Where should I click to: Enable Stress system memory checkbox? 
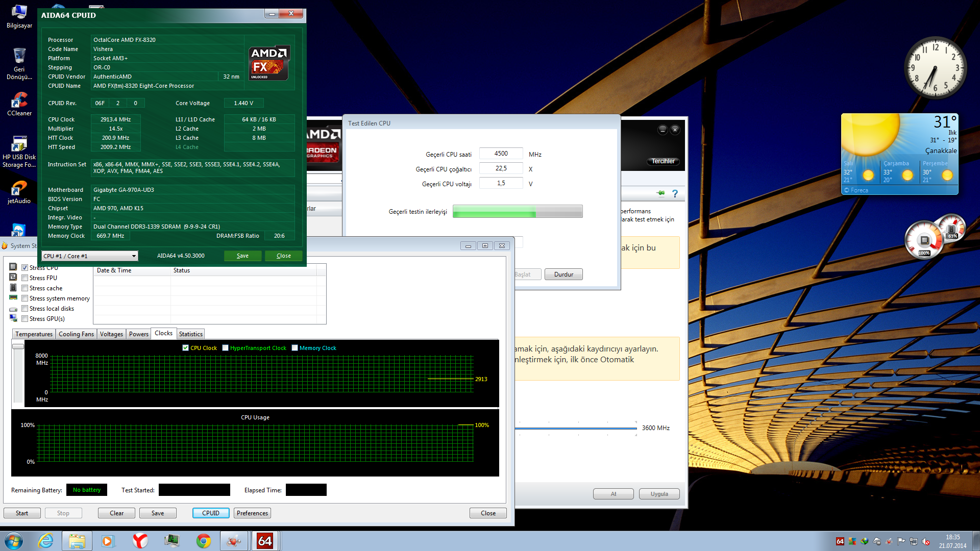(24, 298)
